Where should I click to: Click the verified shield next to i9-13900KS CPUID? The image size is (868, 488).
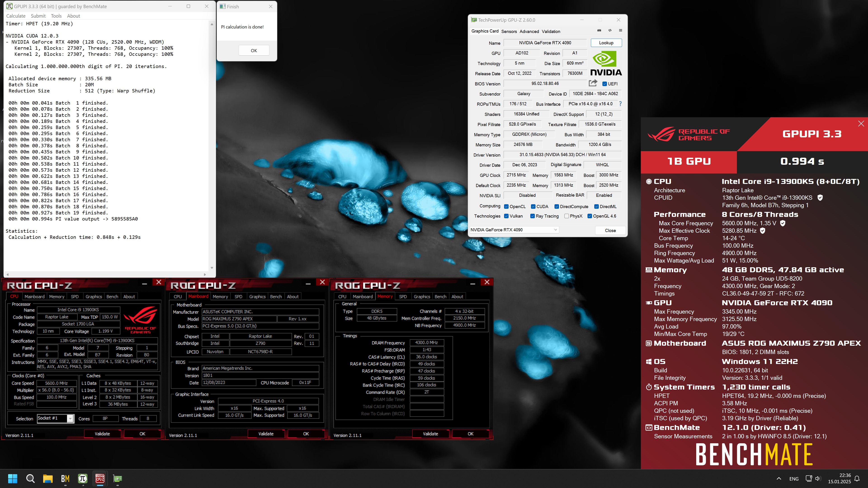(x=820, y=198)
